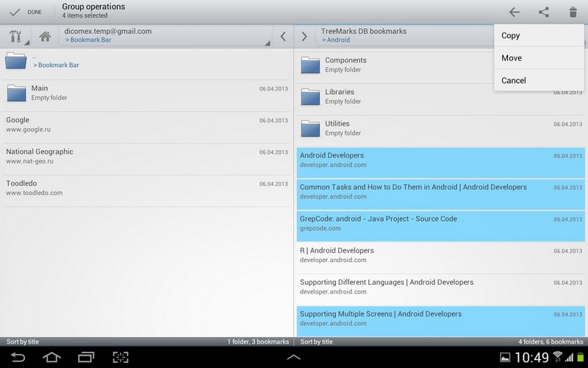The width and height of the screenshot is (588, 368).
Task: Click the parent folder icon next to '..'
Action: 15,60
